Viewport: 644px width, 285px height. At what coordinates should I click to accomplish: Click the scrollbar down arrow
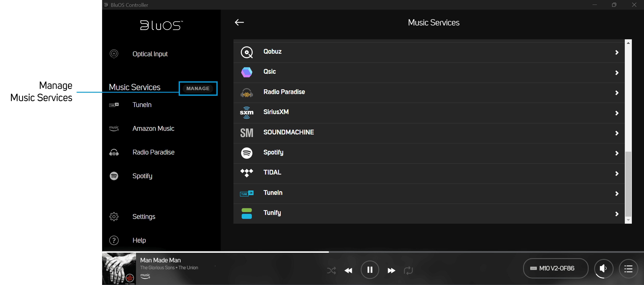pos(628,220)
